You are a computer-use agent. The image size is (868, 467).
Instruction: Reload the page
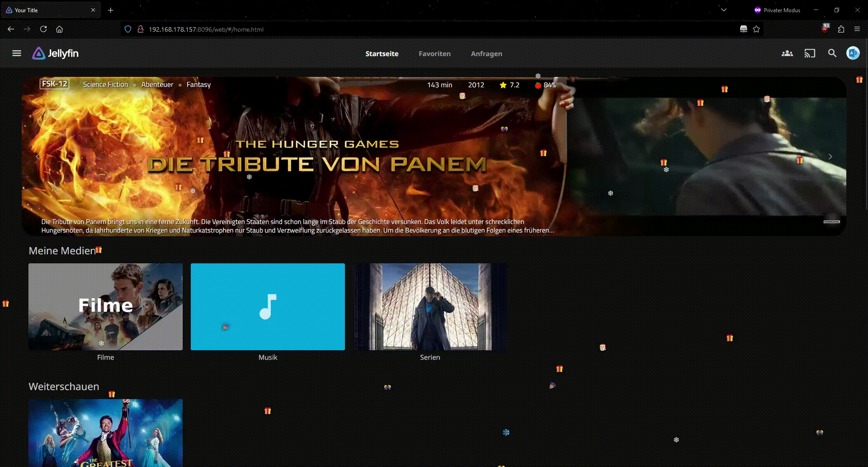click(x=43, y=29)
